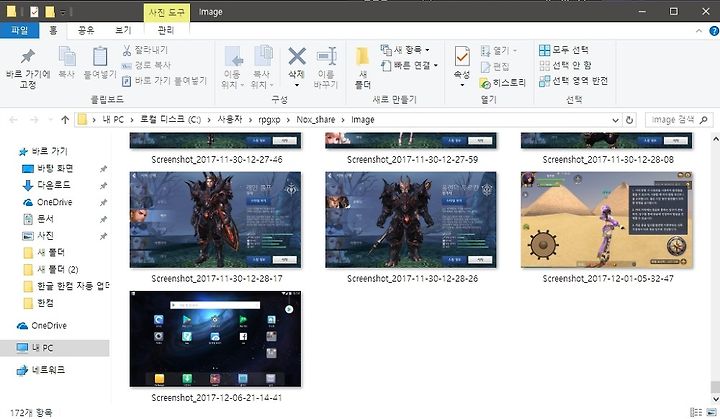Click Cut (잘라내기) scissors command

tap(145, 50)
